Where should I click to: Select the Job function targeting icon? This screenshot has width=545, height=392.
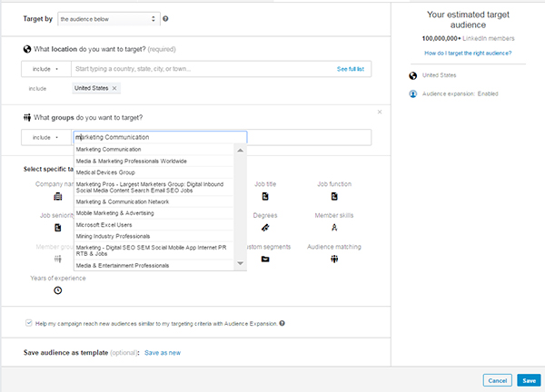click(334, 196)
